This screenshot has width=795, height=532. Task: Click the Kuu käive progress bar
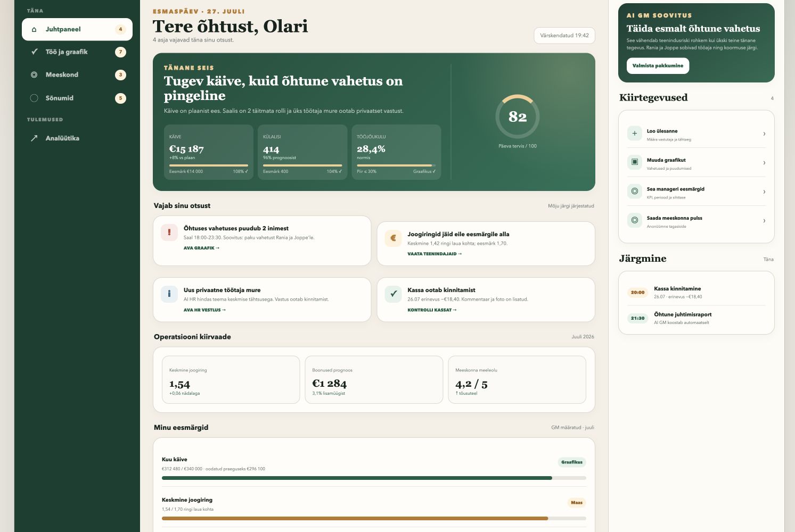tap(374, 478)
